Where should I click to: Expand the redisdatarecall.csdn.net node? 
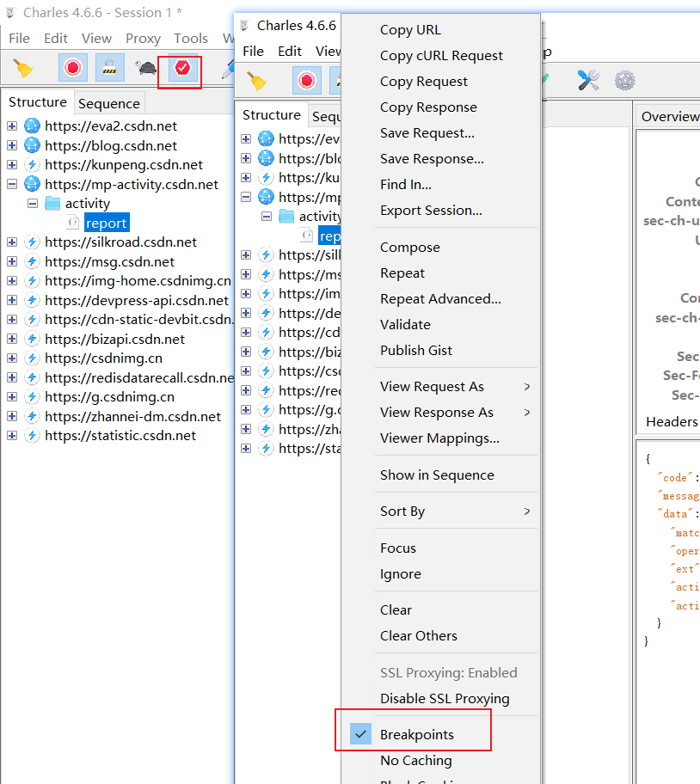[12, 377]
